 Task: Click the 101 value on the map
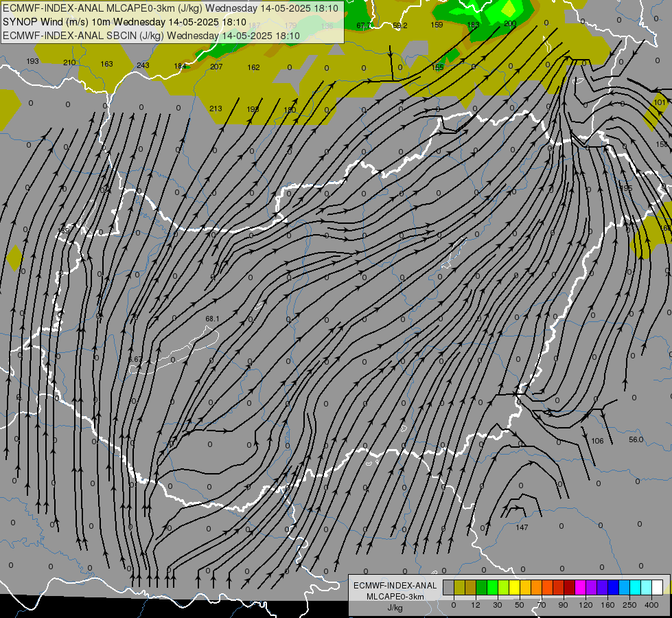pos(660,102)
